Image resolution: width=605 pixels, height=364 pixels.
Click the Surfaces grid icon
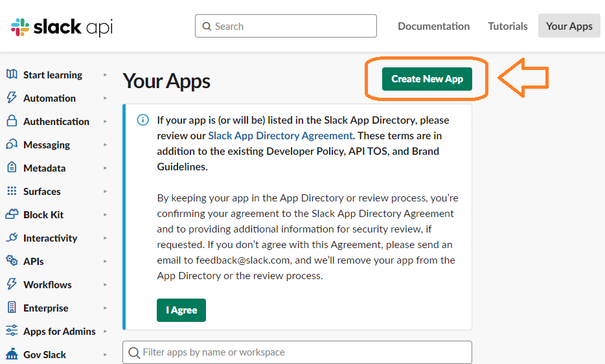pos(12,190)
